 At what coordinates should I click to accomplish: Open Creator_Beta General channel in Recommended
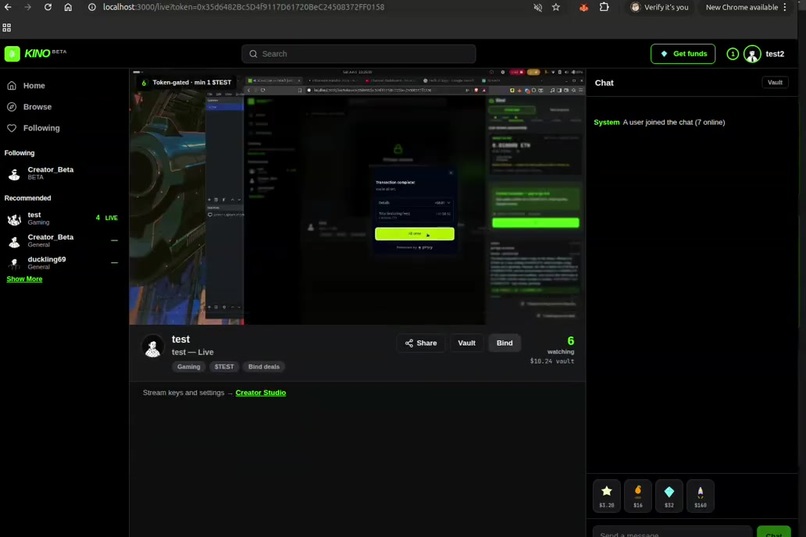click(x=62, y=240)
